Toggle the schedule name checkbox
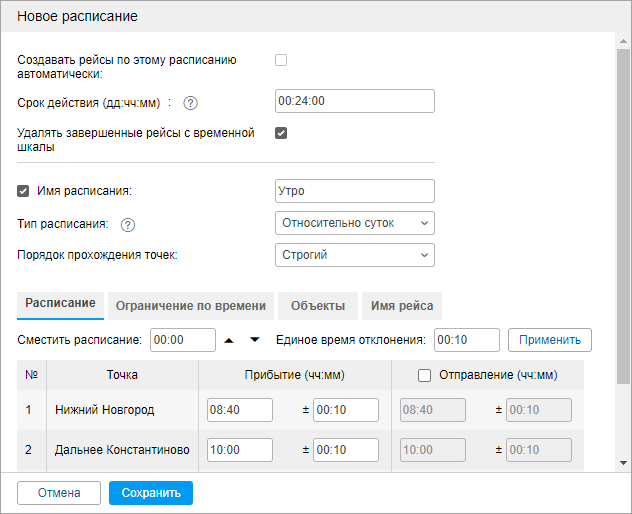 (x=24, y=191)
